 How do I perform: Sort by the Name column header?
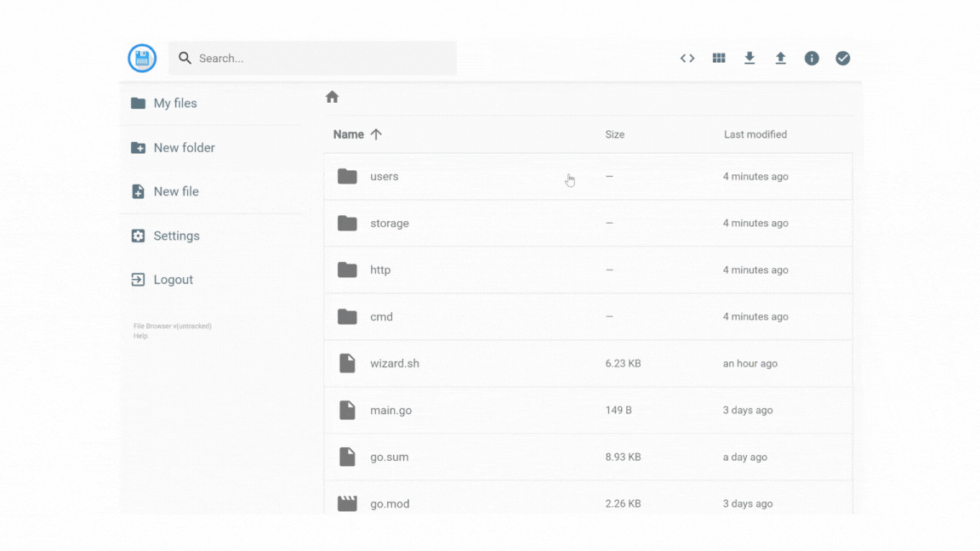click(x=349, y=134)
